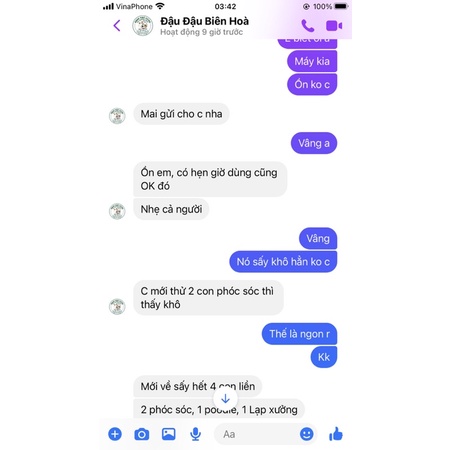Select the sent message "Nó sấy khô hẳn ko c"

pyautogui.click(x=283, y=262)
